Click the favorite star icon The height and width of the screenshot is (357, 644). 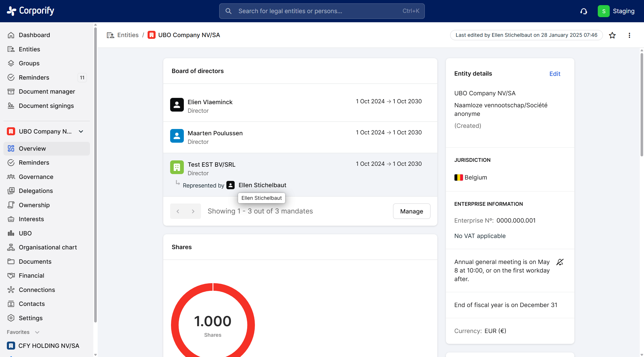tap(612, 35)
